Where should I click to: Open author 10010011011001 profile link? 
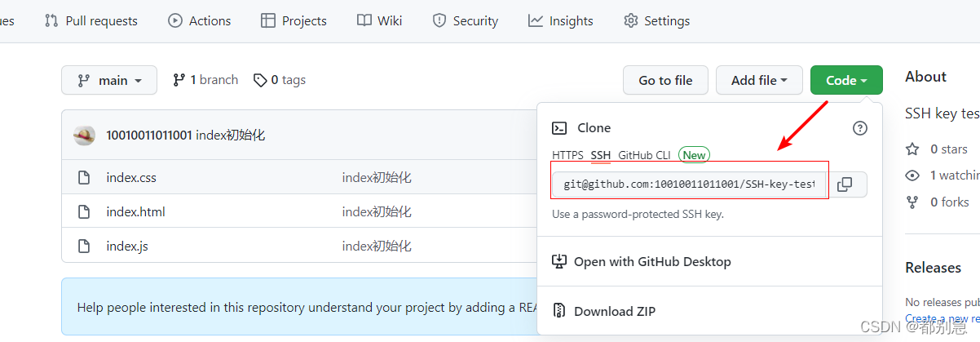click(x=149, y=135)
